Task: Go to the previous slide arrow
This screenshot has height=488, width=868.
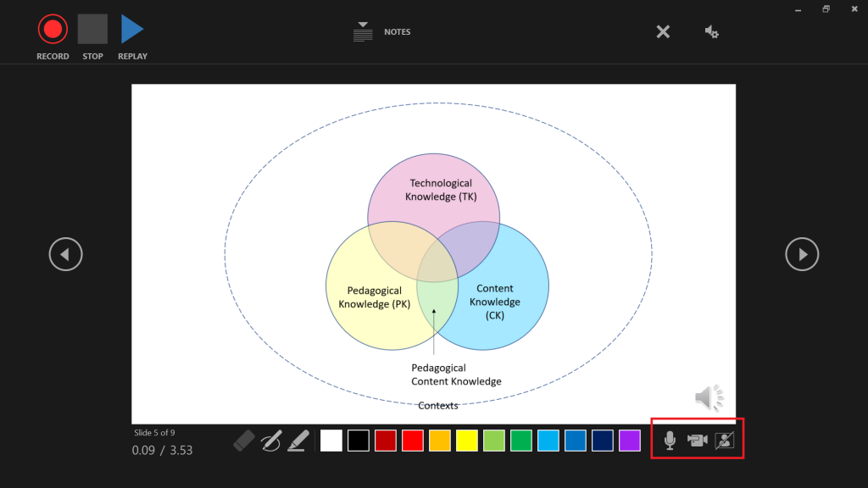Action: 65,253
